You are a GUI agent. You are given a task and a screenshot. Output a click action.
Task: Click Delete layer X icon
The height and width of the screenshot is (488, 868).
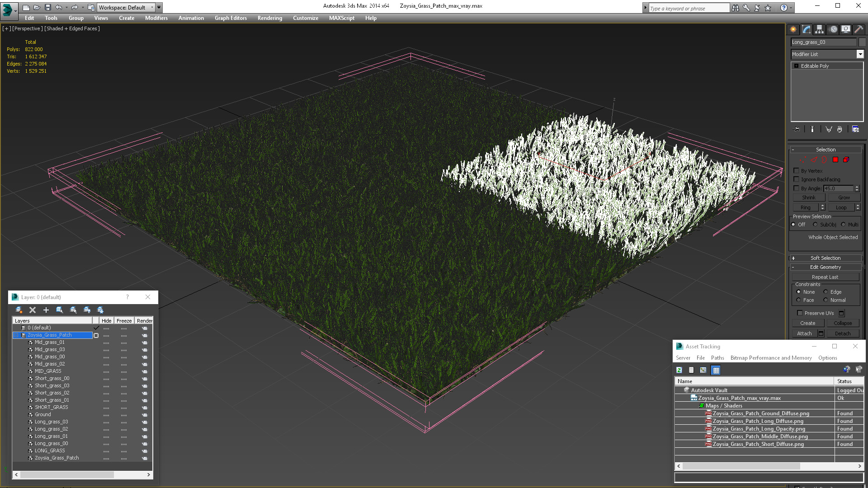[33, 310]
